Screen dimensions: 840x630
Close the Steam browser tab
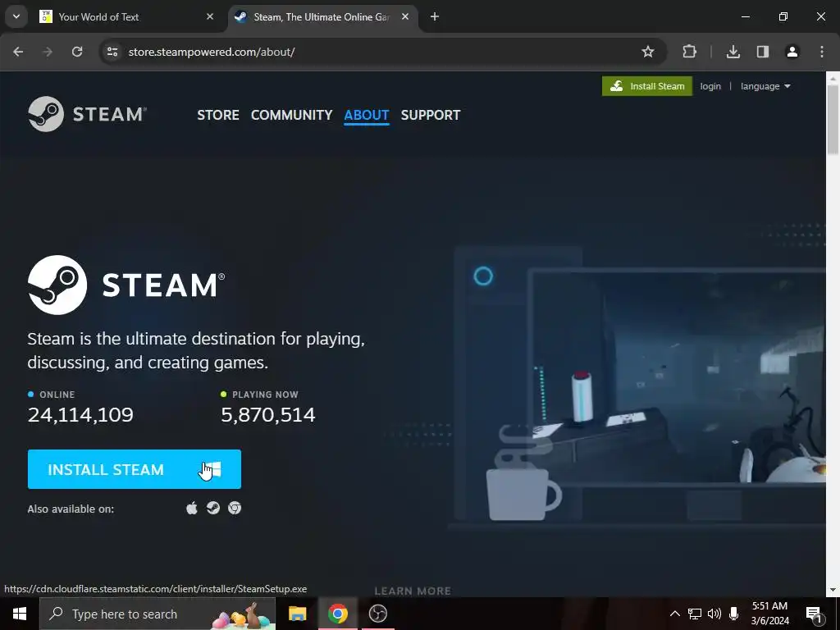click(x=405, y=17)
